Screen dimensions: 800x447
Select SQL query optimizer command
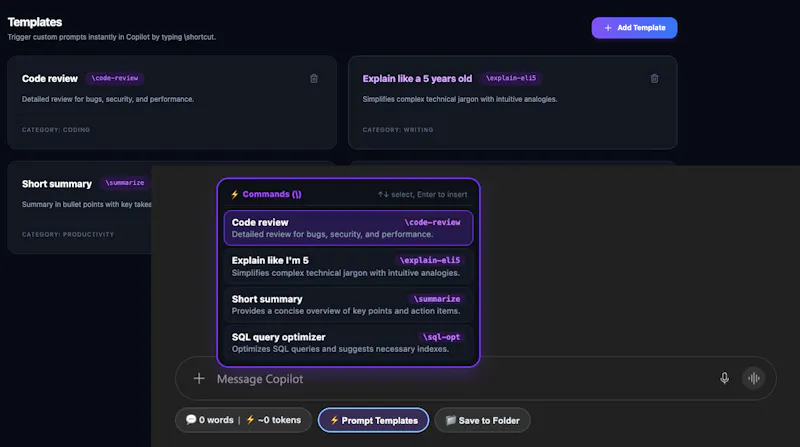click(348, 342)
